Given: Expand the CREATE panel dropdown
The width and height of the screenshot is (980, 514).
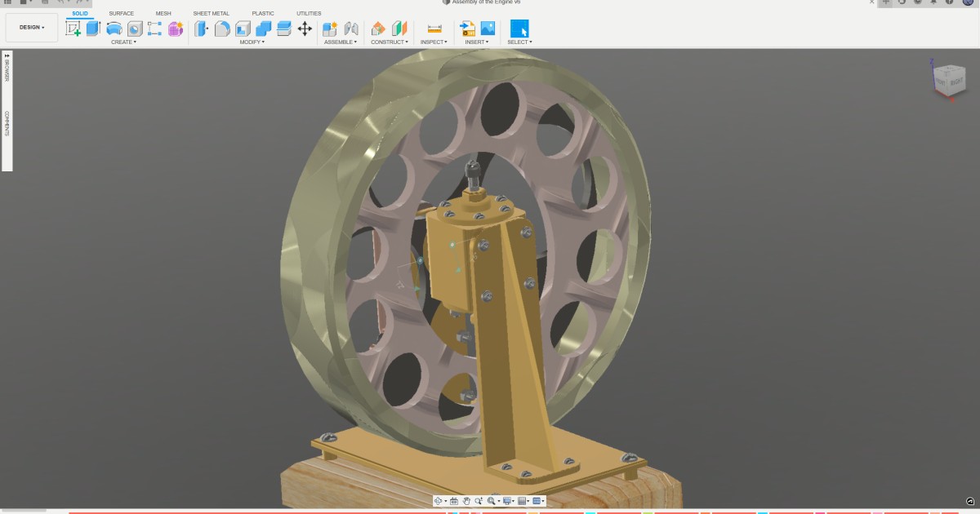Looking at the screenshot, I should (123, 42).
